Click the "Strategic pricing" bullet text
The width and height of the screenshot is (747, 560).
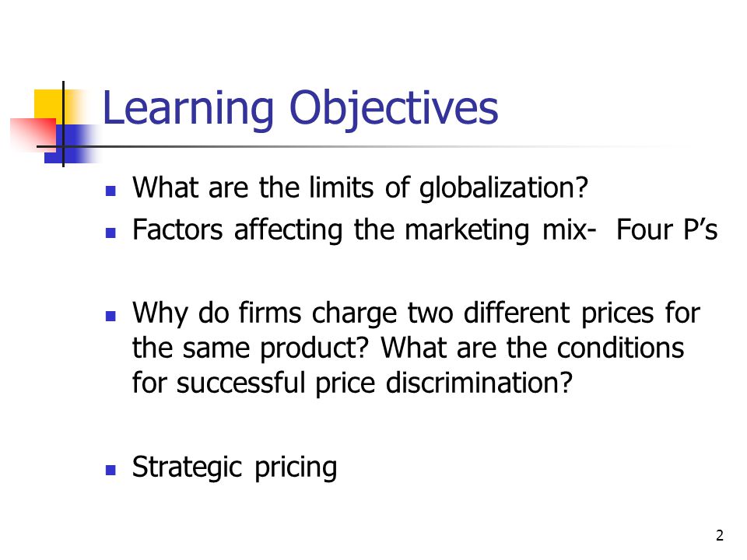click(234, 467)
